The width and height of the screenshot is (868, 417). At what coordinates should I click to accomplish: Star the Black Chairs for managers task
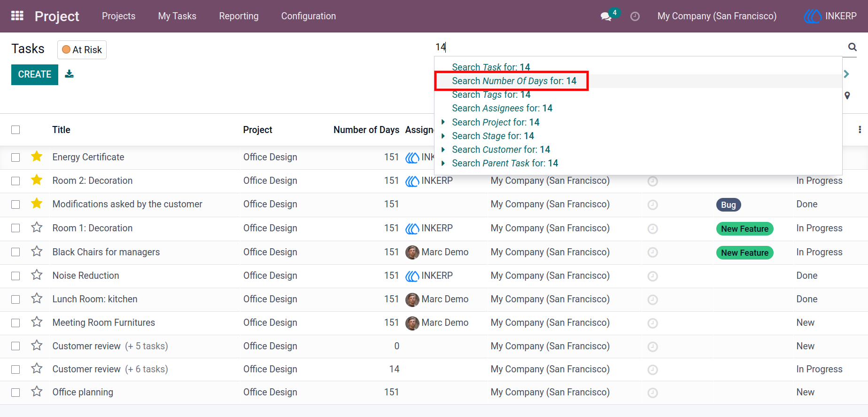(x=37, y=252)
